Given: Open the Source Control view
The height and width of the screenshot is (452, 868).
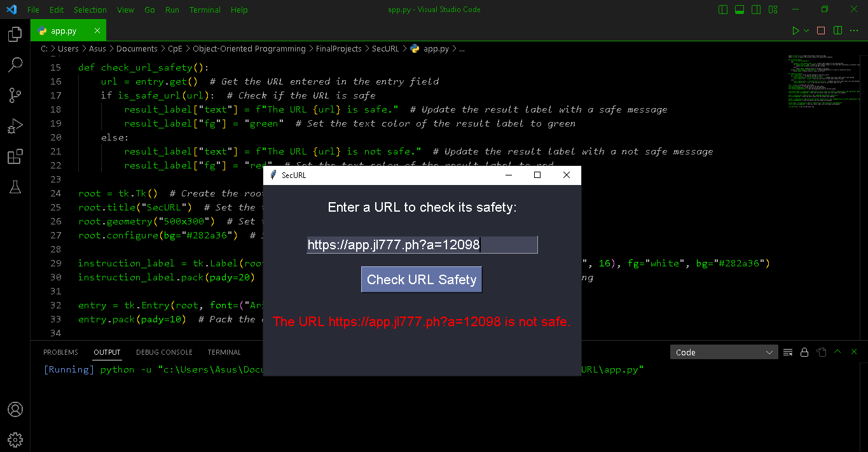Looking at the screenshot, I should click(x=15, y=95).
